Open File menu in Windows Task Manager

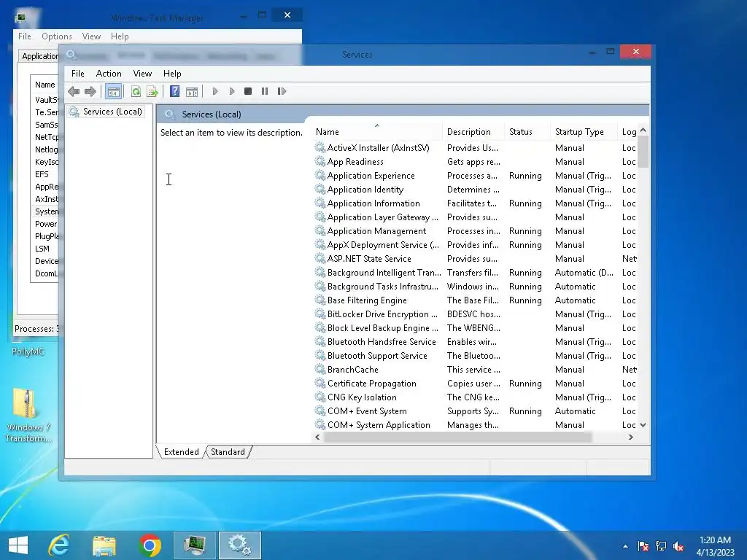25,36
